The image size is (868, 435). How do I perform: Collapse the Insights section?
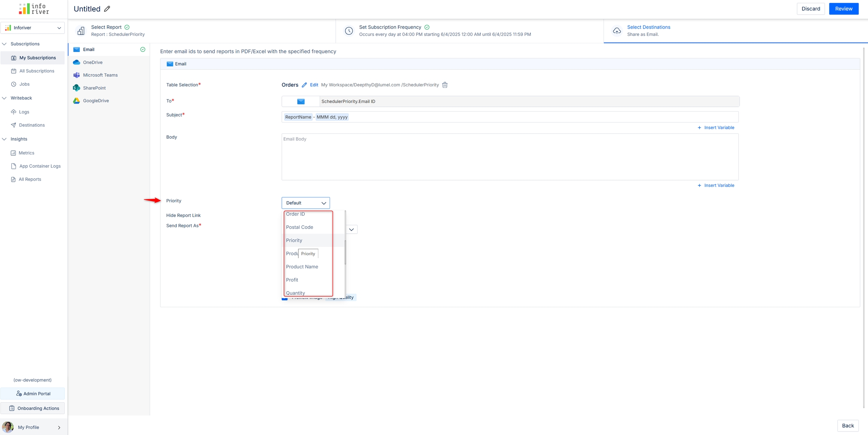click(5, 139)
